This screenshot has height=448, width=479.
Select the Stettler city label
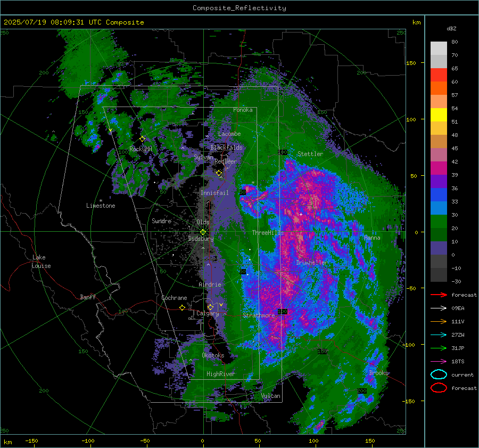310,154
